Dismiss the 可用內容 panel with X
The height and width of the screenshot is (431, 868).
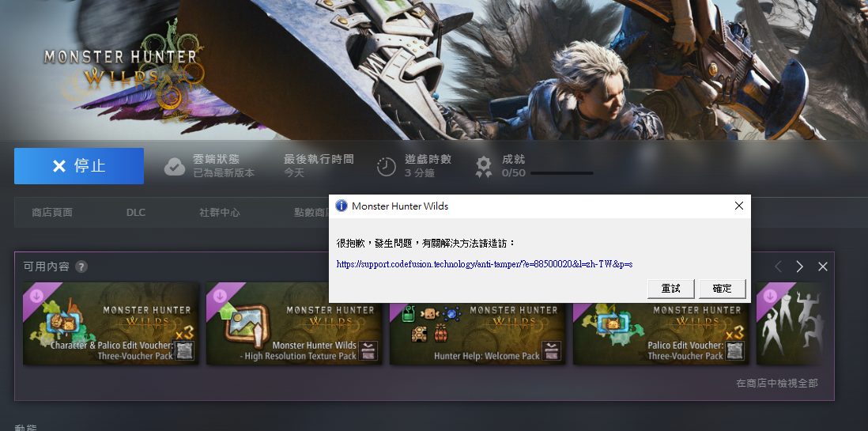click(x=823, y=267)
